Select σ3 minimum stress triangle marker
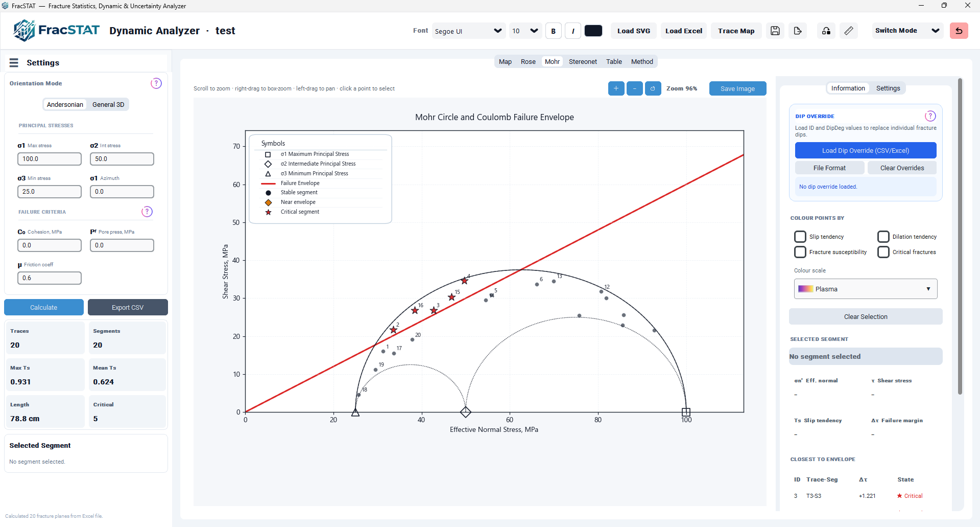 point(355,412)
